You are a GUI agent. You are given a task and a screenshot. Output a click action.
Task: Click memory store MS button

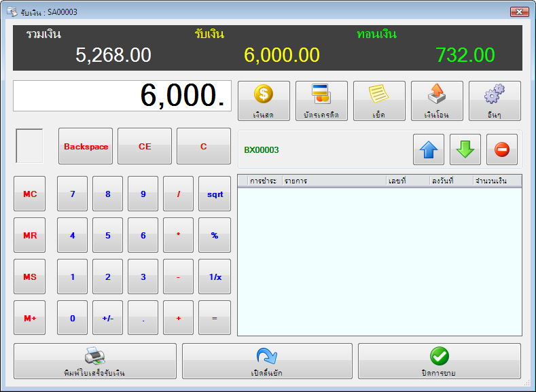click(29, 277)
